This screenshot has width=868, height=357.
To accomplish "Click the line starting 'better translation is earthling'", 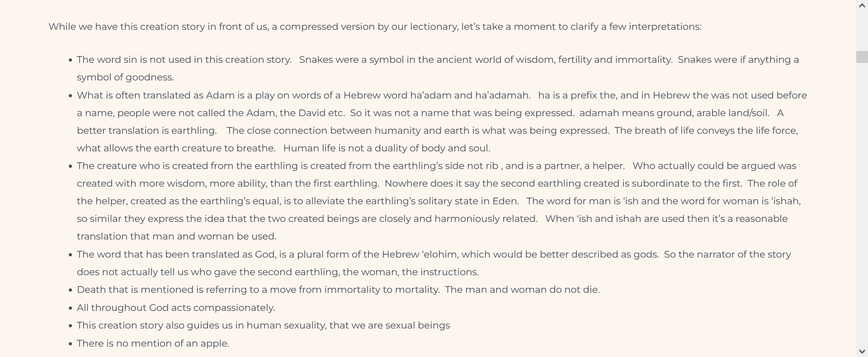I will [x=437, y=131].
